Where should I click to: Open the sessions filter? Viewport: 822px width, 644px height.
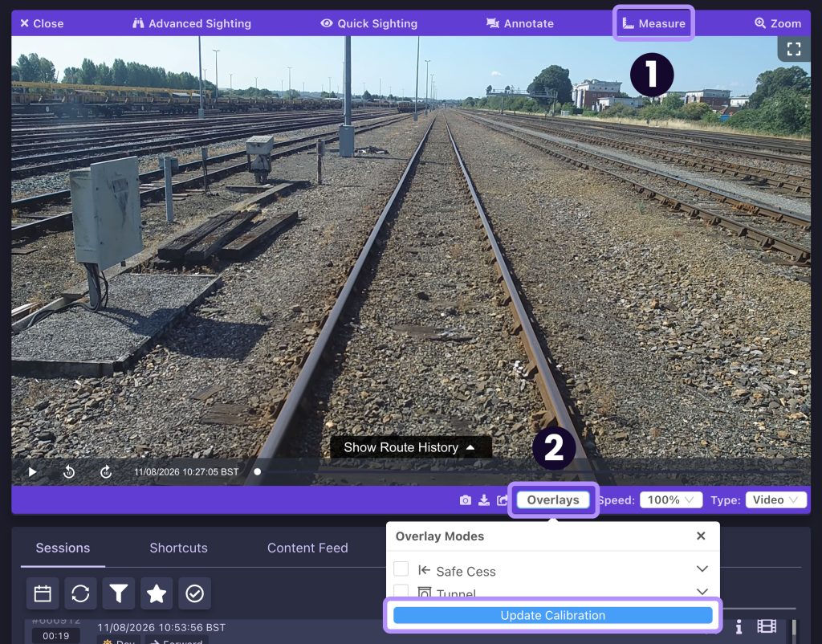(x=119, y=593)
